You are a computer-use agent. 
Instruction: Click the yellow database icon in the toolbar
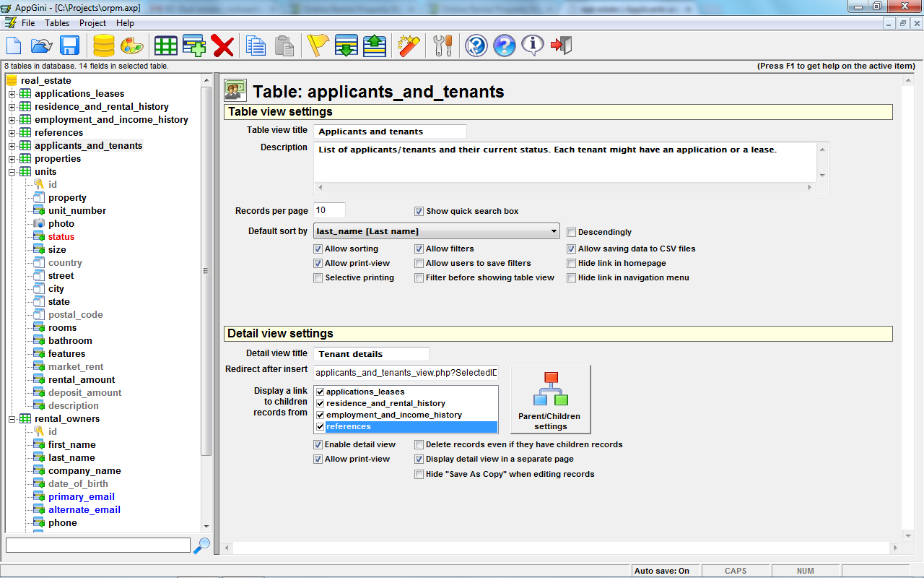click(x=103, y=45)
